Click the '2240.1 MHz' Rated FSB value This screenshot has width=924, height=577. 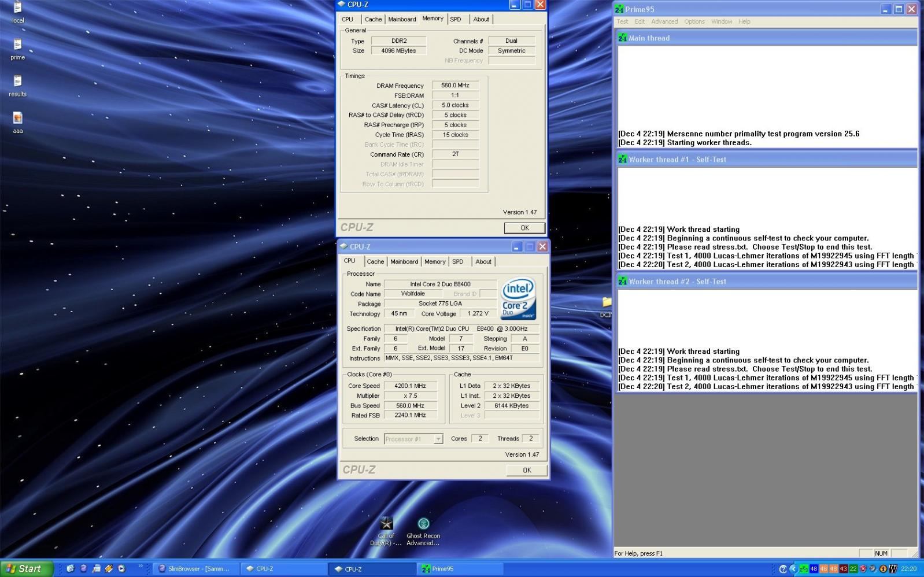click(411, 416)
